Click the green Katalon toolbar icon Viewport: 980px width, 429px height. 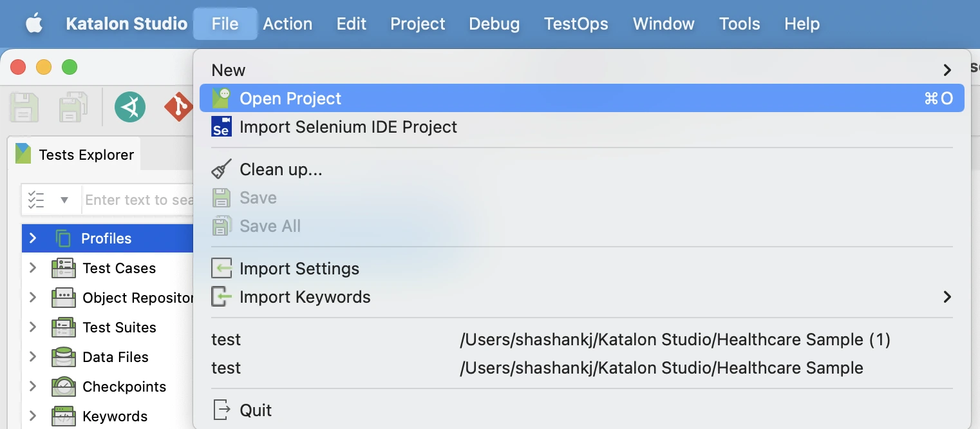tap(130, 107)
